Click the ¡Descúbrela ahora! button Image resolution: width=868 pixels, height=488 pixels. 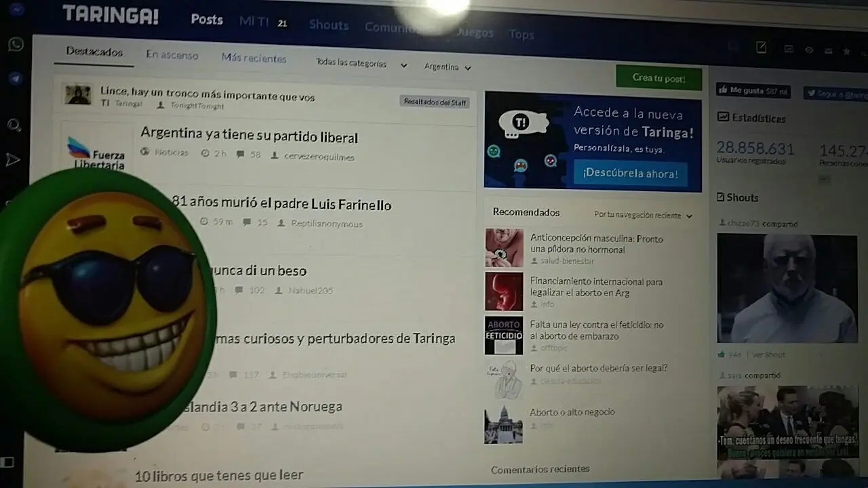[630, 173]
